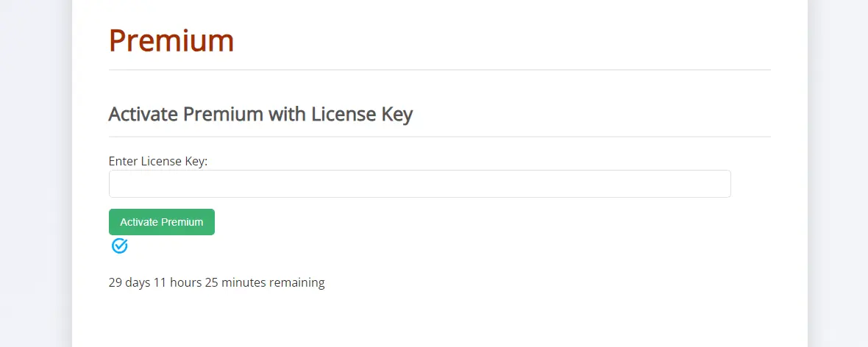Click the blue circular checkmark icon
868x347 pixels.
pyautogui.click(x=120, y=246)
